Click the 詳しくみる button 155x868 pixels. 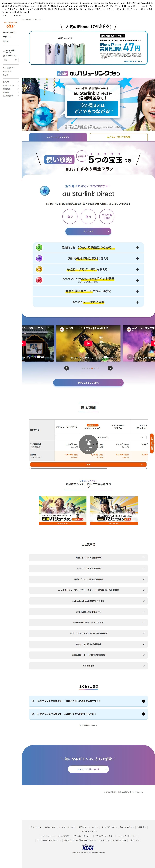click(88, 231)
